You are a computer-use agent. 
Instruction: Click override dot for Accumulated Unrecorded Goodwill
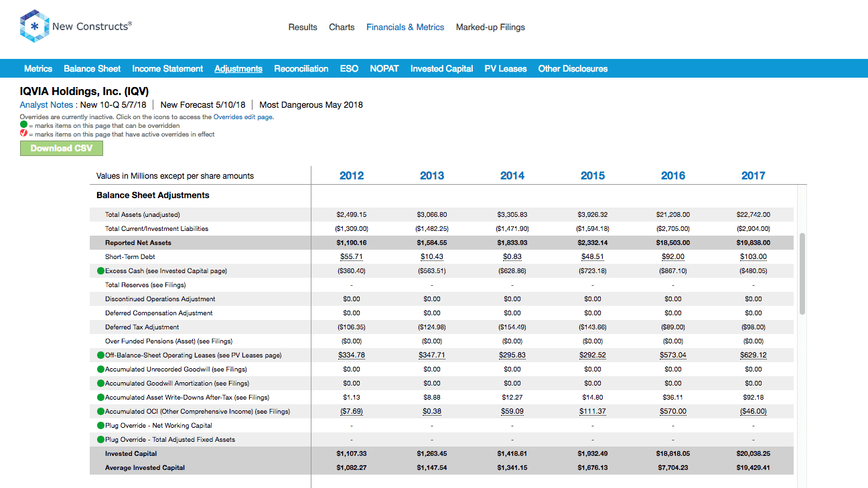click(x=101, y=370)
